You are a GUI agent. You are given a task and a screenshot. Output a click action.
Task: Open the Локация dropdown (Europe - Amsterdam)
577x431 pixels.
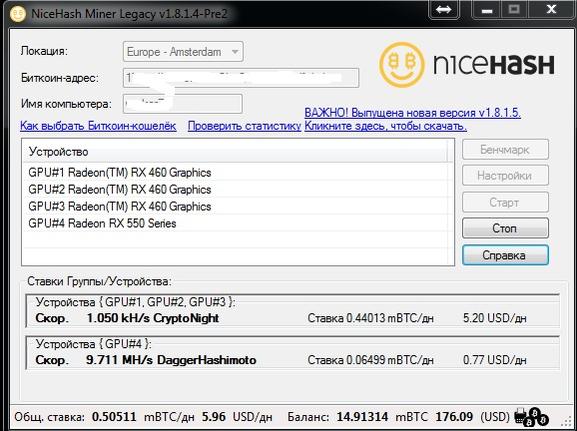coord(183,52)
